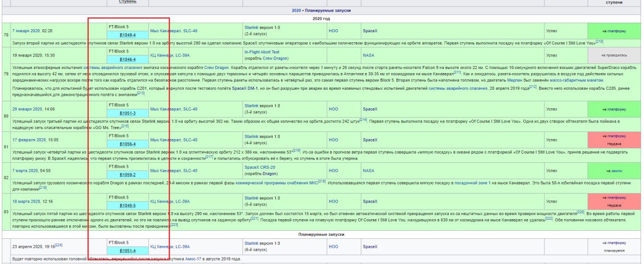Open Starlink link for the 3-й запуск
The height and width of the screenshot is (264, 644).
[251, 105]
